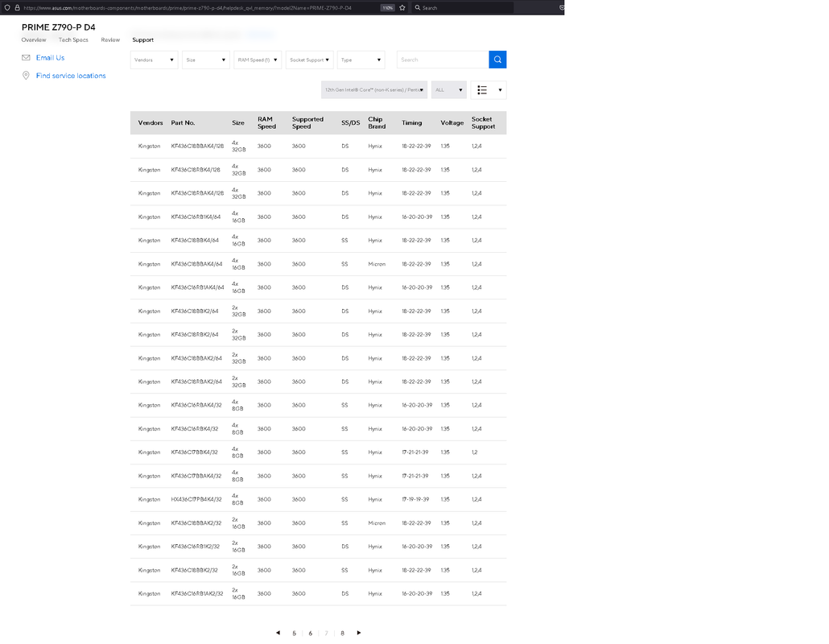Click part number KF436C18RBK4/128
The image size is (829, 644).
pos(196,170)
